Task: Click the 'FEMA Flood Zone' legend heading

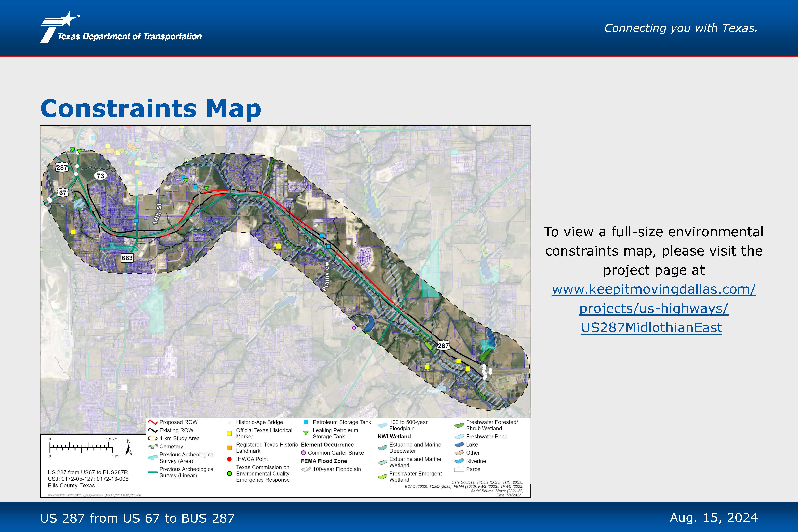Action: coord(324,461)
